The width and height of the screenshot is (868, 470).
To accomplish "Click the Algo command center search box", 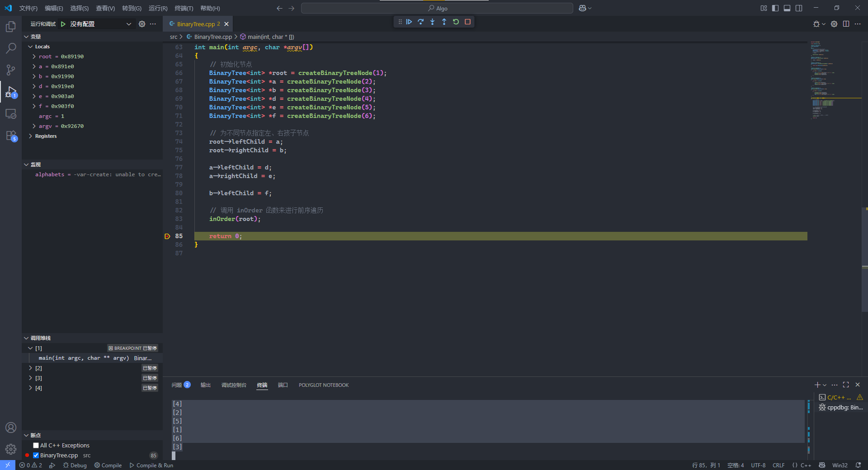I will pos(437,8).
